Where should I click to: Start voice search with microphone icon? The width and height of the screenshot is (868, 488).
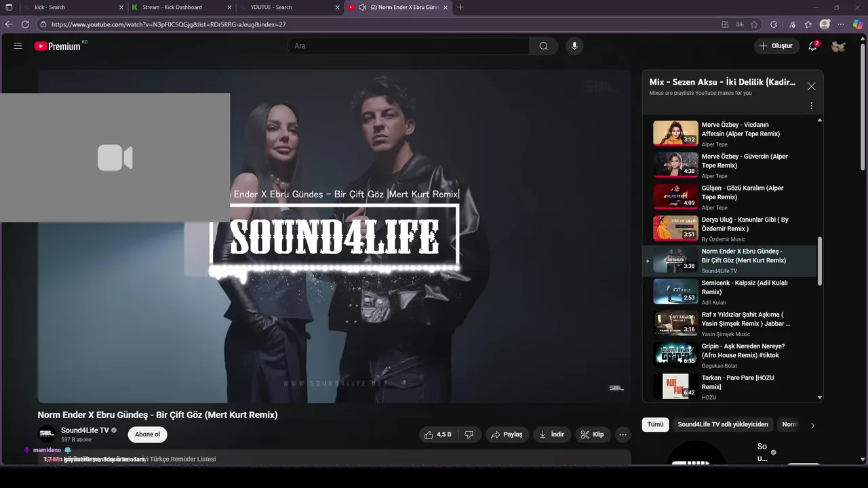pyautogui.click(x=574, y=46)
